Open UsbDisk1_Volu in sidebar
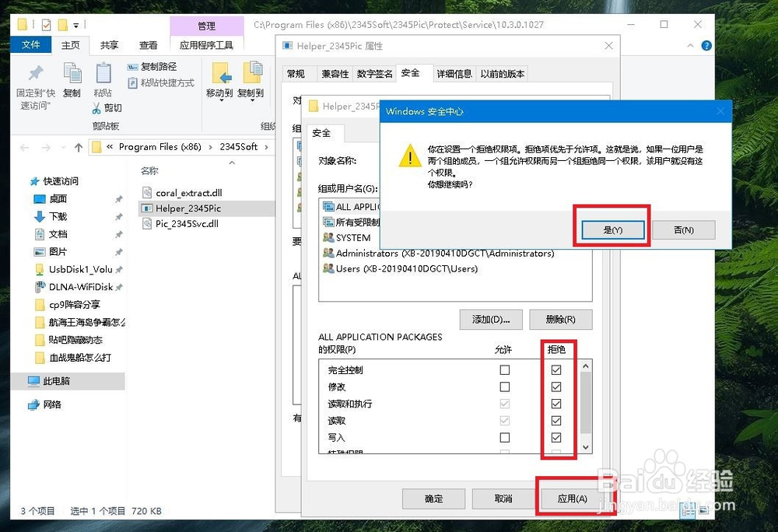 tap(80, 269)
